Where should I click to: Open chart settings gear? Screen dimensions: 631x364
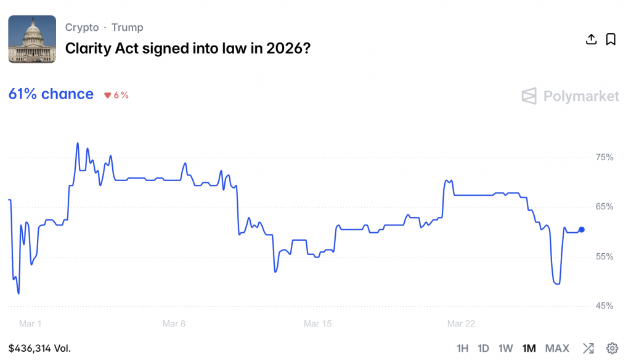click(x=612, y=349)
